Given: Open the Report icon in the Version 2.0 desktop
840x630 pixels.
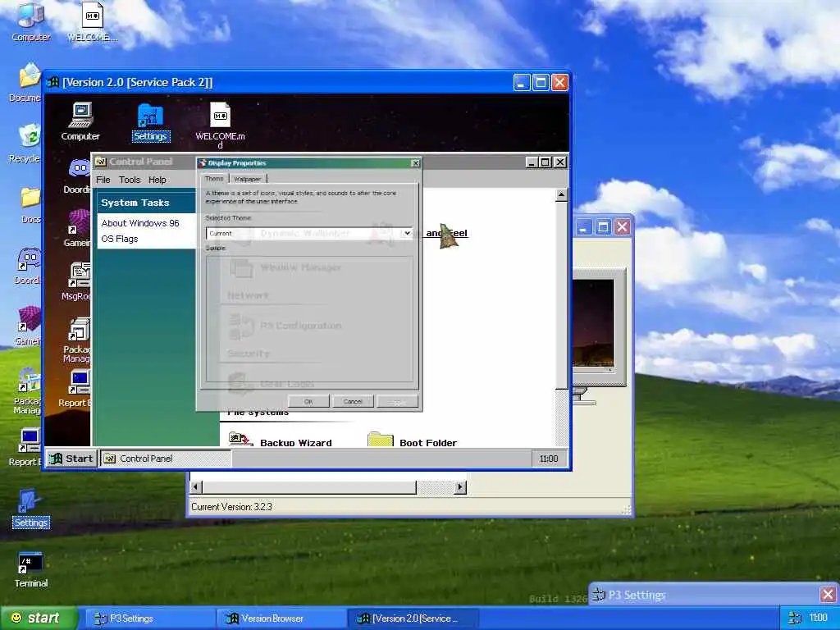Looking at the screenshot, I should click(x=75, y=389).
